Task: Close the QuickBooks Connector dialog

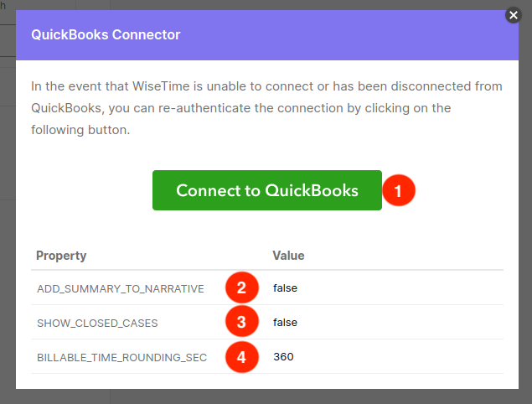Action: [x=514, y=15]
